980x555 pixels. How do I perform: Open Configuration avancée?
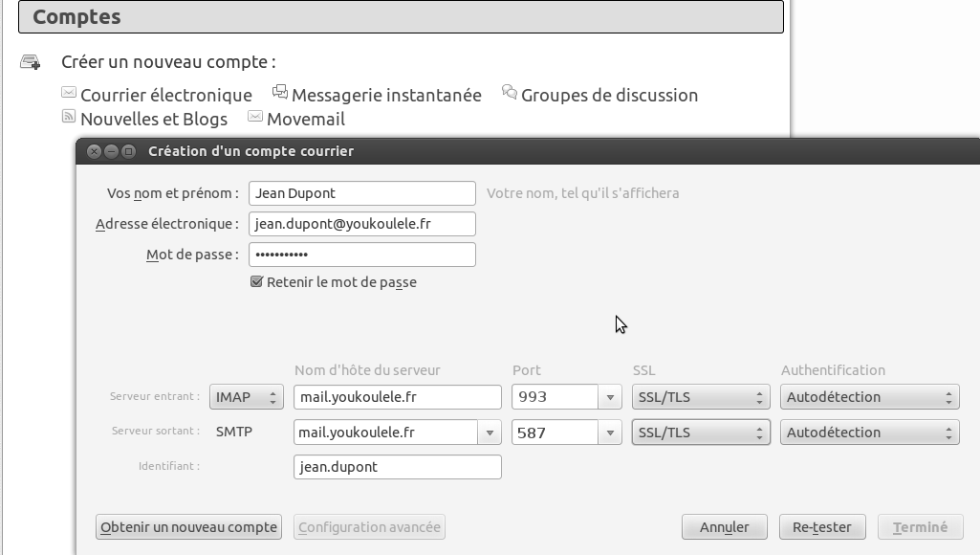[369, 527]
